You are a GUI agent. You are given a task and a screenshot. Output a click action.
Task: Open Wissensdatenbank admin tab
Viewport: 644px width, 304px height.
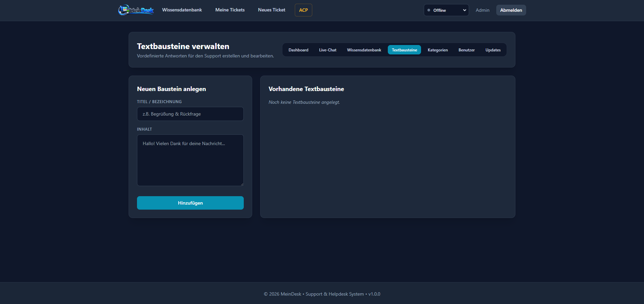(364, 50)
